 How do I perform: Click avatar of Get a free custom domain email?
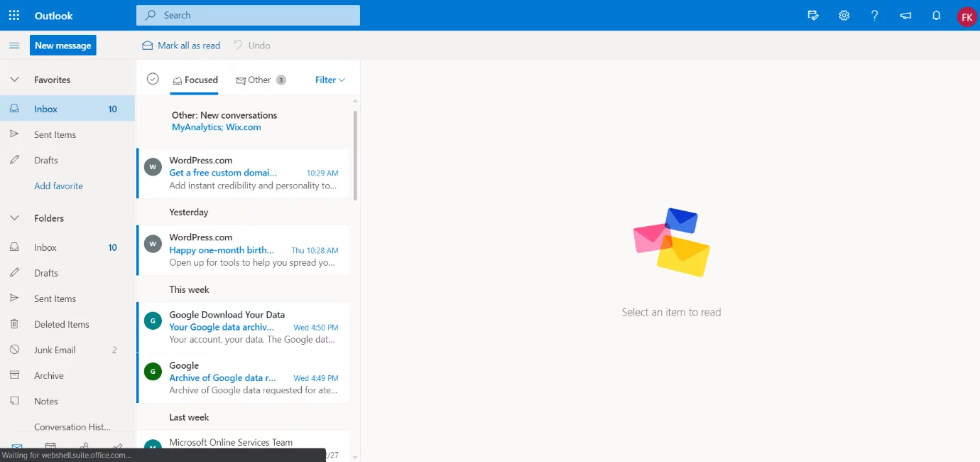[x=153, y=167]
